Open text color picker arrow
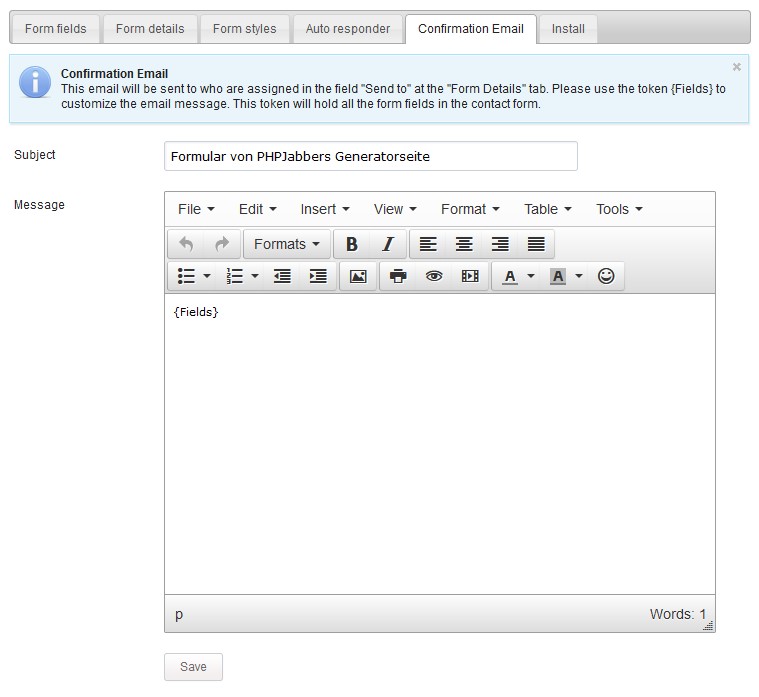Viewport: 759px width, 697px height. [531, 276]
